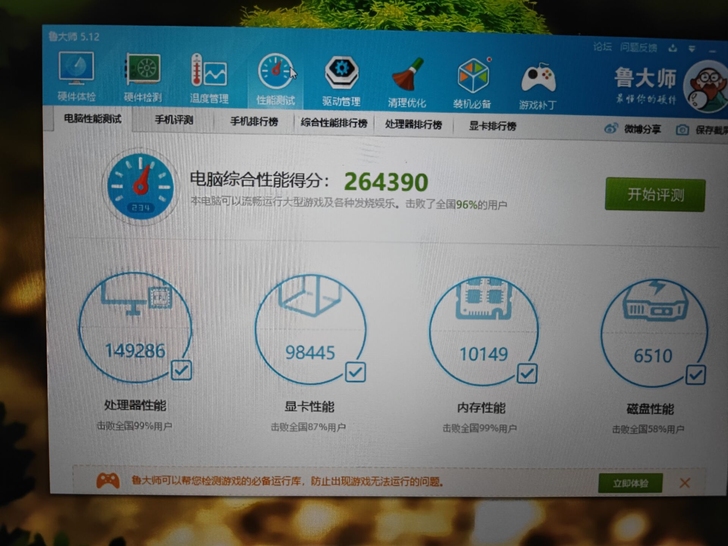The width and height of the screenshot is (728, 546).
Task: Start benchmark with 开始评测 button
Action: pyautogui.click(x=655, y=195)
